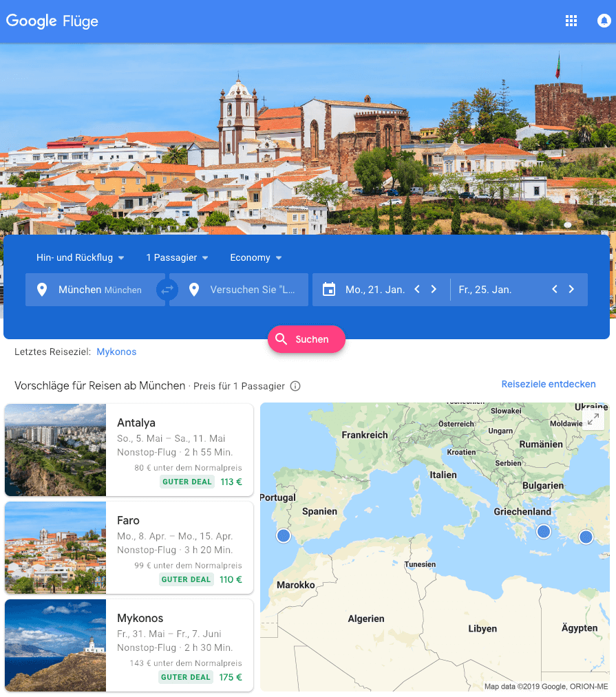Select the Fr., 25. Jan. return date
This screenshot has width=616, height=697.
(x=485, y=290)
